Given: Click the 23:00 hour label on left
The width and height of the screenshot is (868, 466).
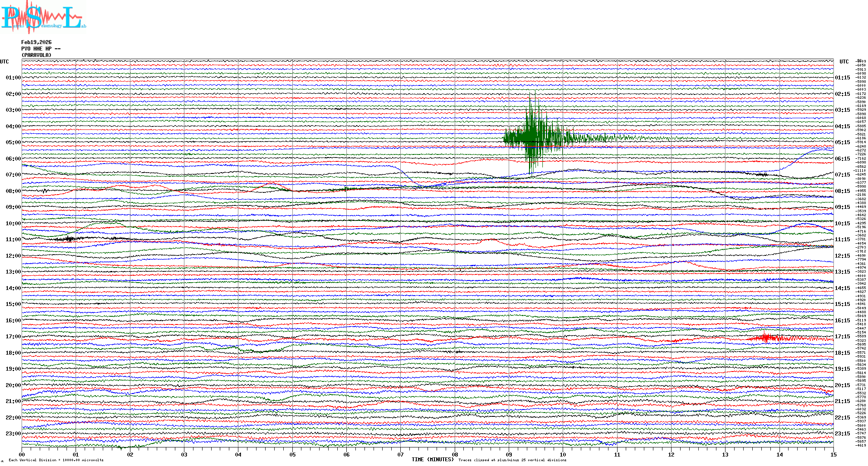Looking at the screenshot, I should coord(13,434).
